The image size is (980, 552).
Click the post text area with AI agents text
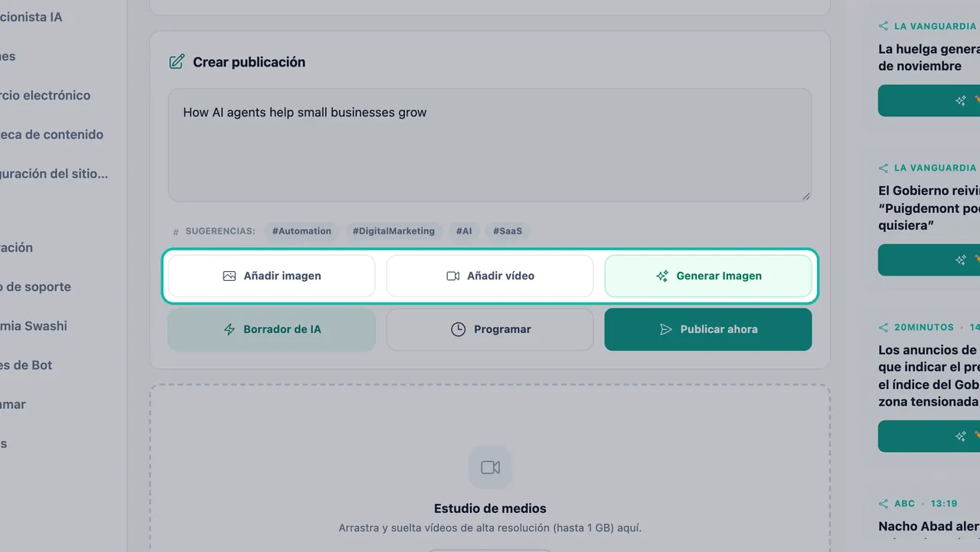click(x=490, y=145)
